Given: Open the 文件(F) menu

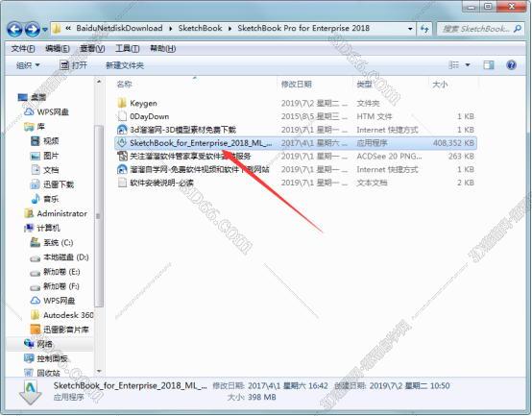Looking at the screenshot, I should click(x=23, y=49).
